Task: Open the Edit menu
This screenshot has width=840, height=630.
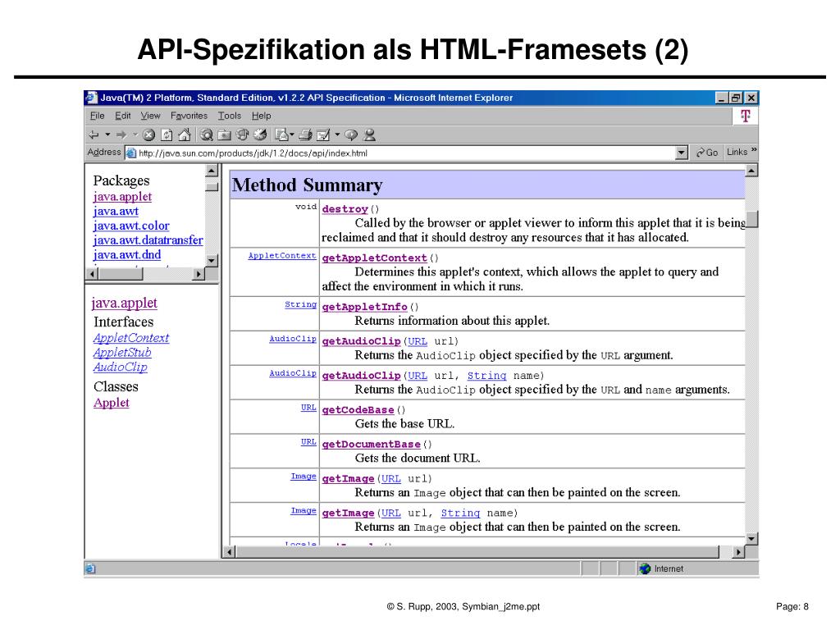Action: point(123,116)
